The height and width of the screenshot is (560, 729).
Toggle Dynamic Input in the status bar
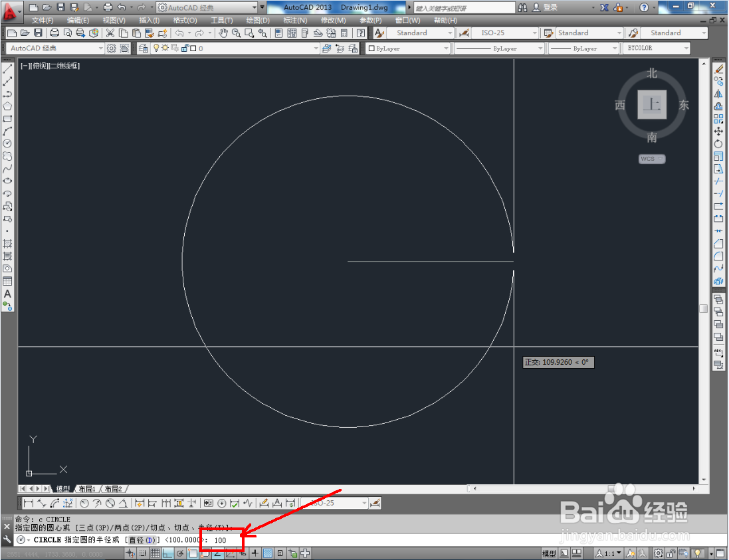pyautogui.click(x=243, y=553)
